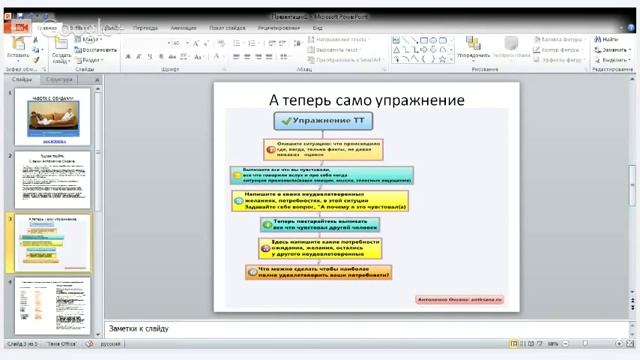Toggle Underline (Ч) formatting

coord(150,57)
